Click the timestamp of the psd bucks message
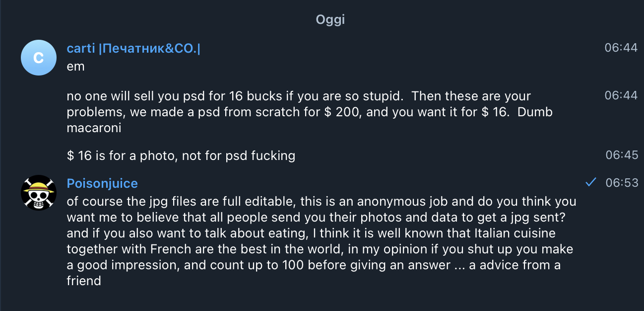 tap(621, 95)
